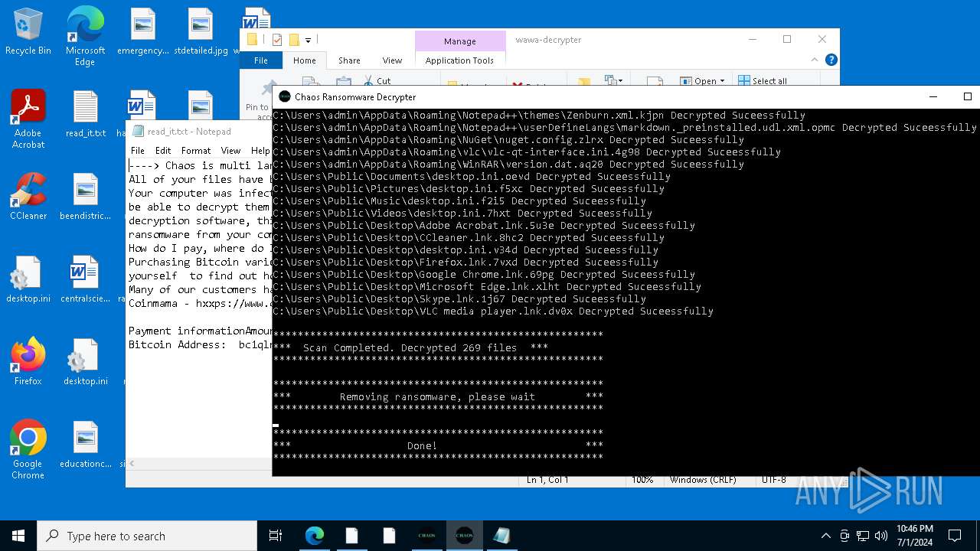
Task: Click the 'Ln 1, Col 1' status bar entry
Action: pos(547,480)
